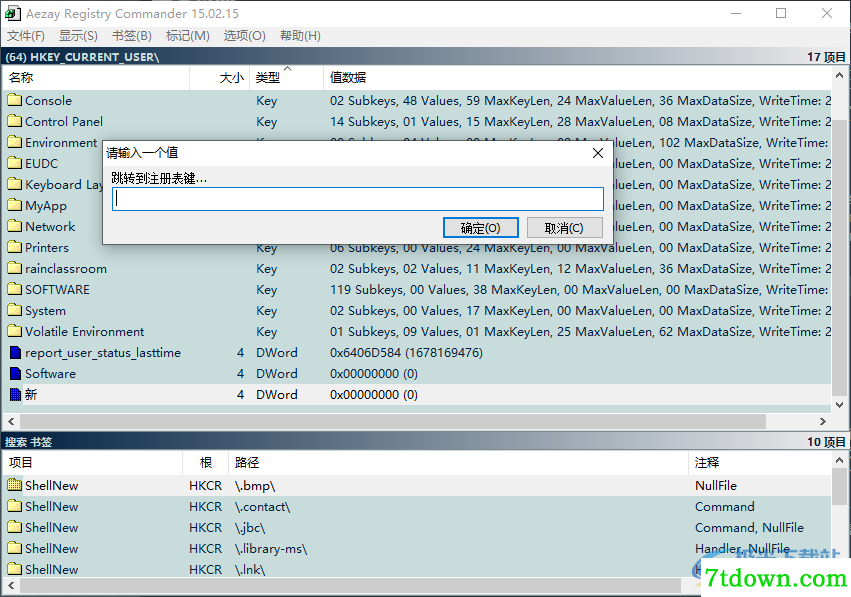
Task: Click the Command comment for \.contact\
Action: point(725,506)
